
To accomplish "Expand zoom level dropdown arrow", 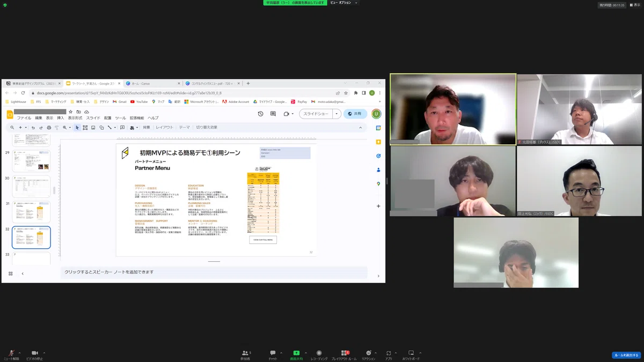I will (70, 128).
